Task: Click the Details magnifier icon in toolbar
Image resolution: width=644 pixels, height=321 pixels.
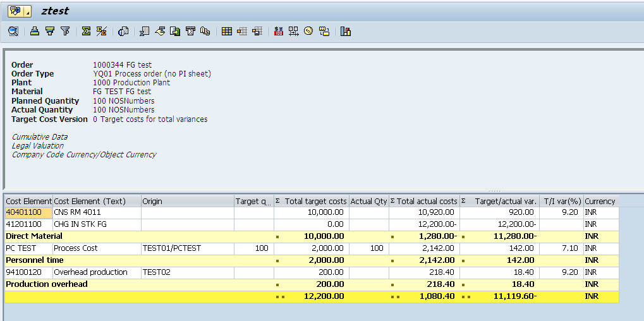Action: pos(13,31)
